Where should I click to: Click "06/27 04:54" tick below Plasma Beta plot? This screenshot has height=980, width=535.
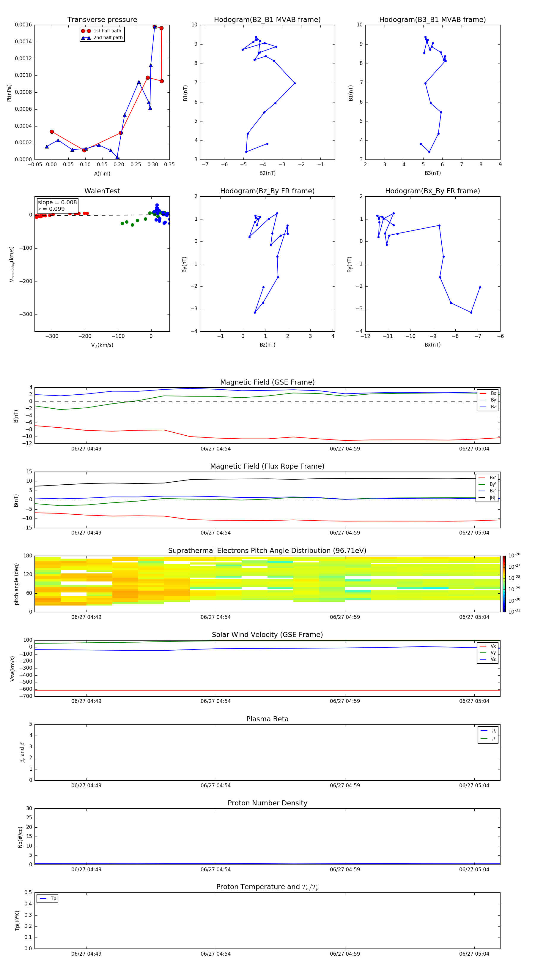215,785
